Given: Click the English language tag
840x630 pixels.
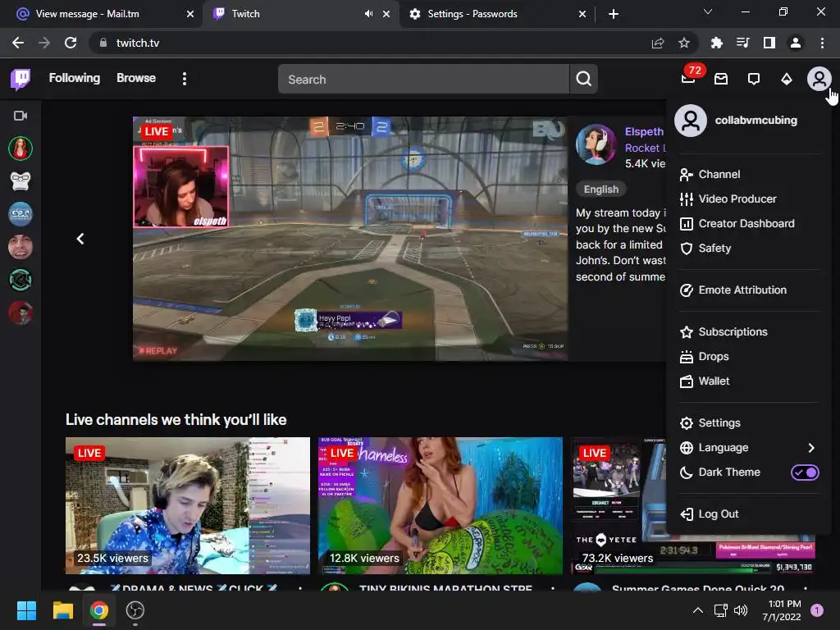Looking at the screenshot, I should point(601,189).
